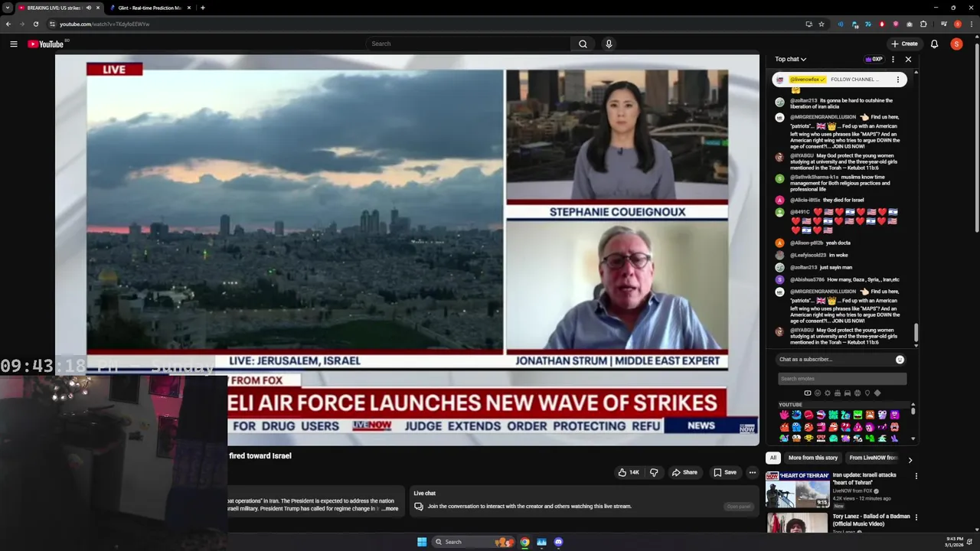Click the emote picker scrollbar
The height and width of the screenshot is (551, 980).
click(913, 412)
